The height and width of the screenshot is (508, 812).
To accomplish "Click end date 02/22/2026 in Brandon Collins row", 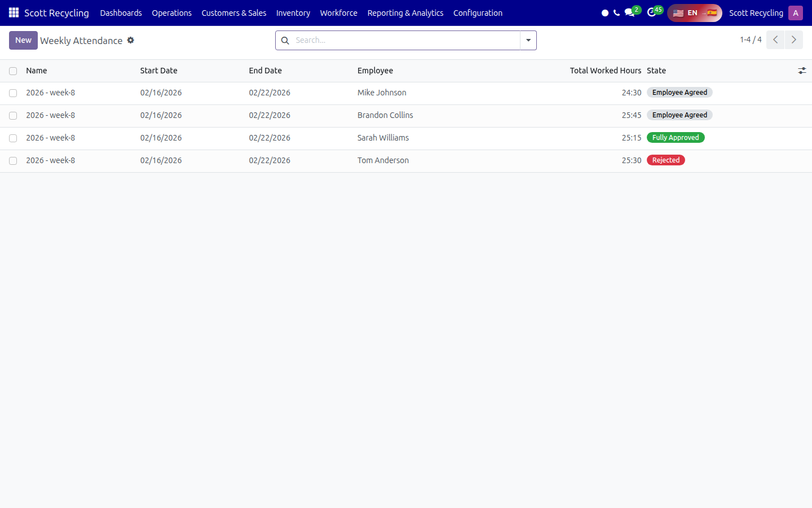I will click(270, 115).
